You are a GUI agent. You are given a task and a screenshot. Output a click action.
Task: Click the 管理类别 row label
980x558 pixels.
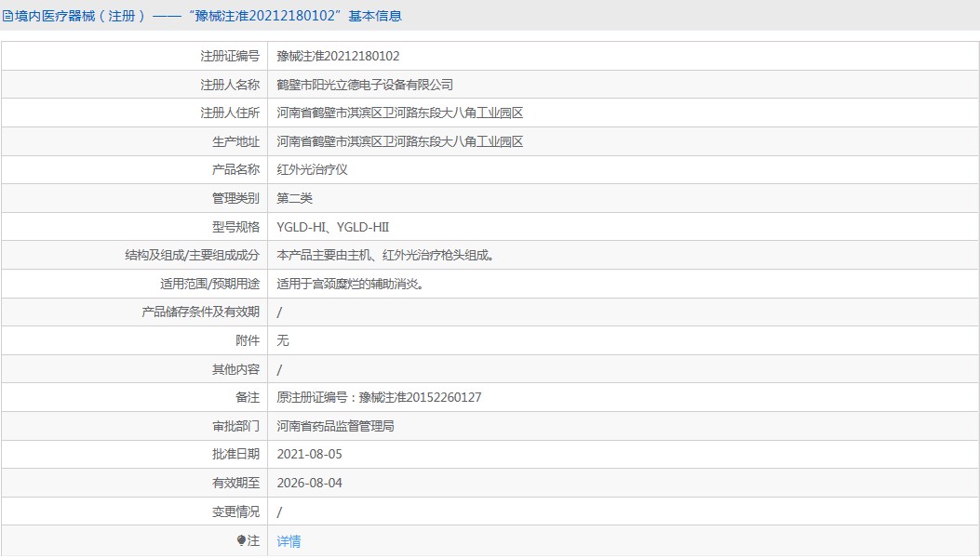point(235,199)
